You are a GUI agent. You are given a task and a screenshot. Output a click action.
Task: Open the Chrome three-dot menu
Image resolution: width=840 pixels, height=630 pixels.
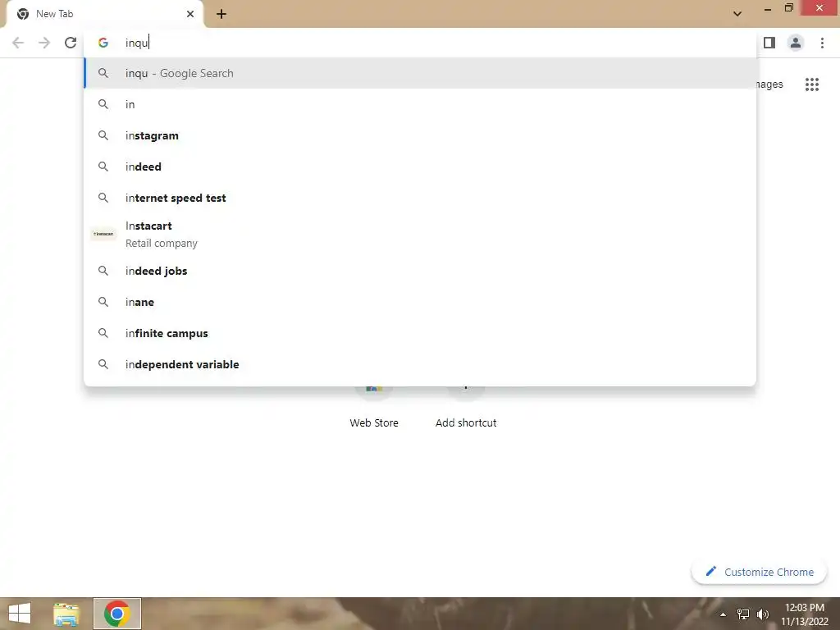point(822,43)
